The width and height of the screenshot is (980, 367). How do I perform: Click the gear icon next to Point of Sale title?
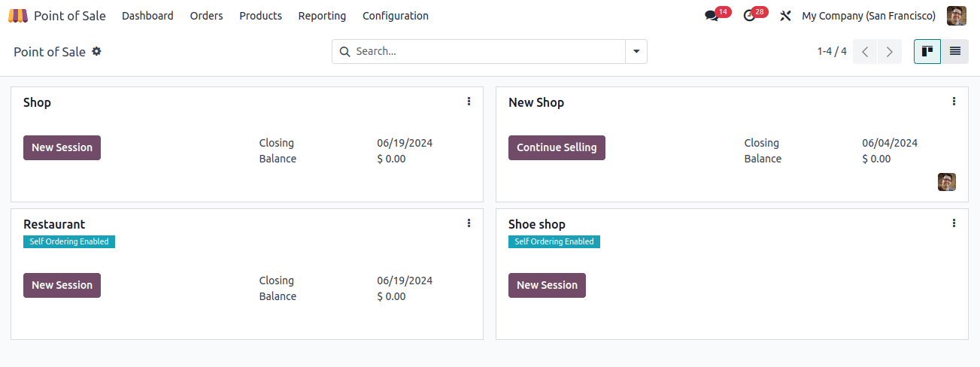pyautogui.click(x=96, y=51)
